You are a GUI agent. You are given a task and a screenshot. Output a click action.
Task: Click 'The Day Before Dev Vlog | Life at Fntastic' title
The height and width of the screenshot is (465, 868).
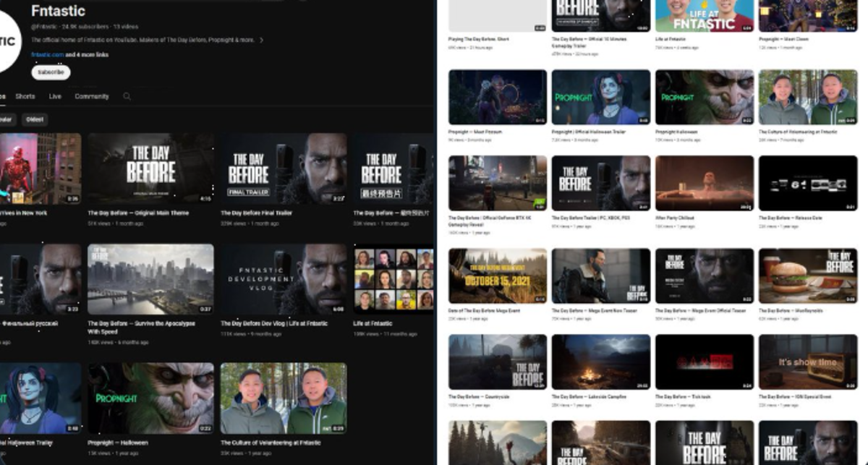coord(274,323)
